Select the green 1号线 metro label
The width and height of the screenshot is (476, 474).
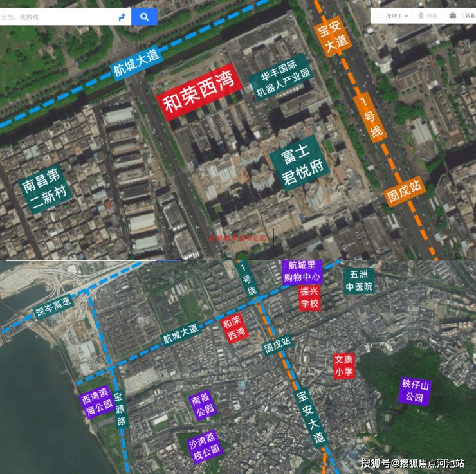[x=247, y=280]
